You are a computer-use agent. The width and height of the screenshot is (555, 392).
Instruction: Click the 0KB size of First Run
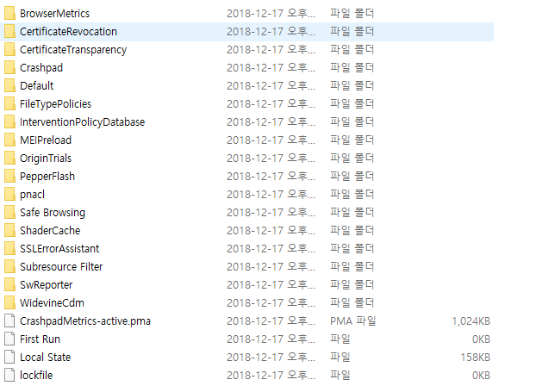[482, 339]
